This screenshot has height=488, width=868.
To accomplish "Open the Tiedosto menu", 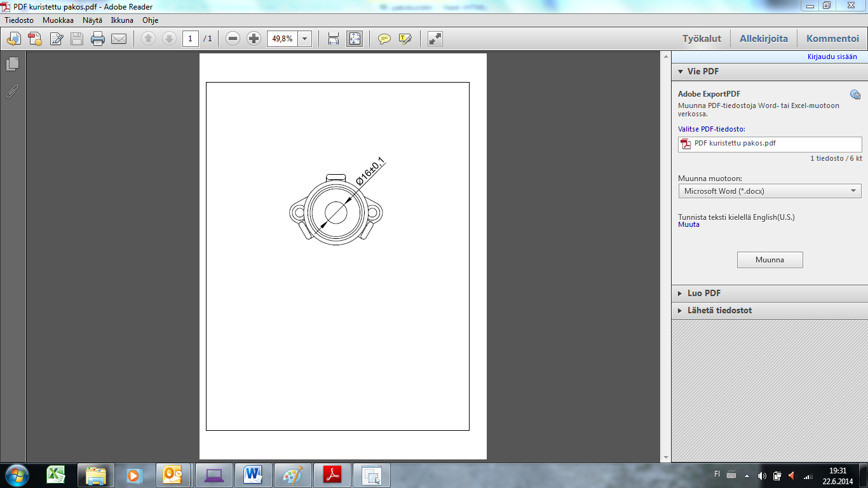I will point(19,20).
